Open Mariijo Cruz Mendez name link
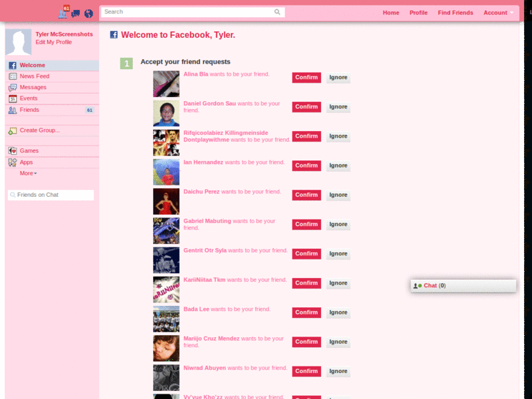Image resolution: width=532 pixels, height=399 pixels. 211,338
